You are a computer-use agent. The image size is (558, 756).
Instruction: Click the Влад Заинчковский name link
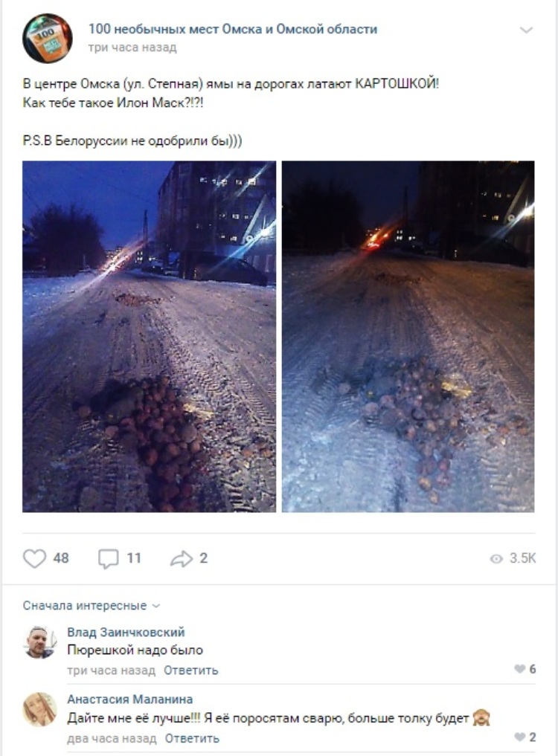[126, 632]
